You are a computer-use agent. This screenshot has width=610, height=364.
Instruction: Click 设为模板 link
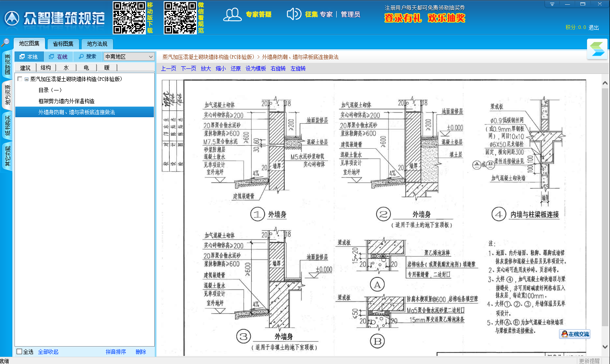(x=256, y=68)
